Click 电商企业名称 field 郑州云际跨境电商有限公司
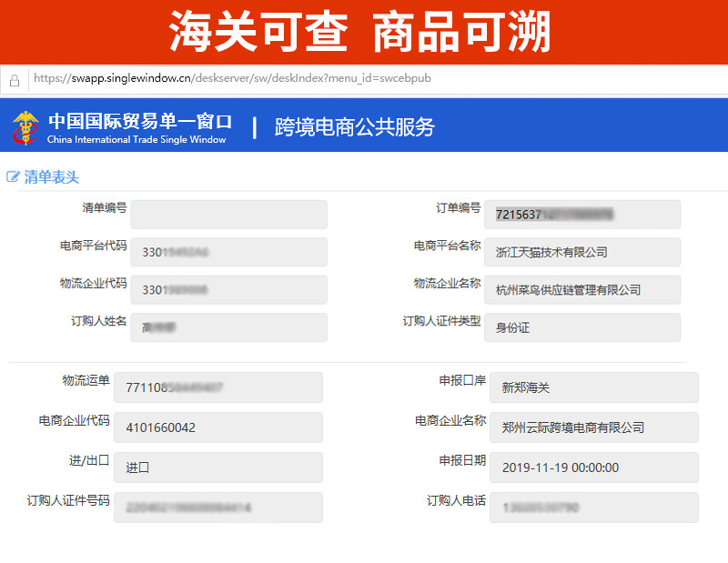 pyautogui.click(x=594, y=427)
